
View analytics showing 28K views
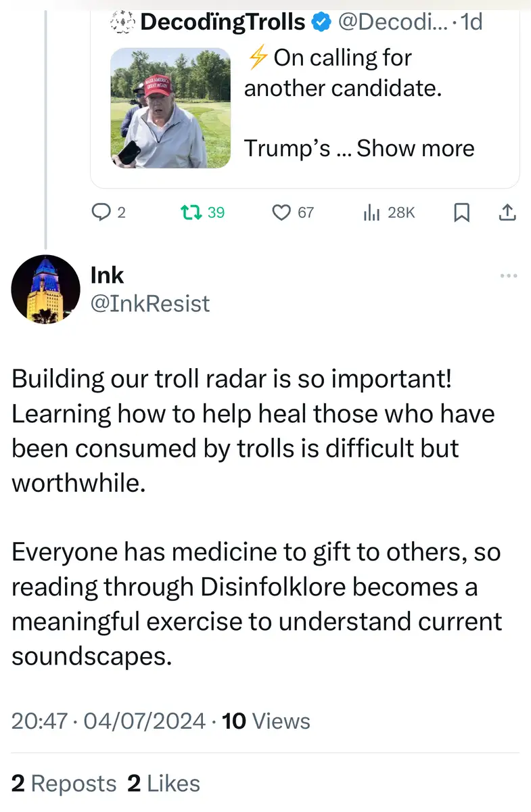(372, 212)
